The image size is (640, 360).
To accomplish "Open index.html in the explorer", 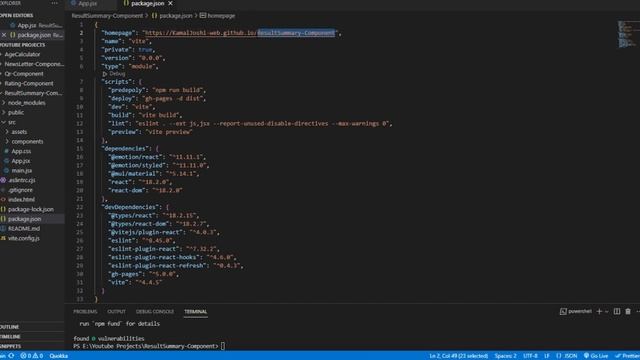I will click(21, 200).
